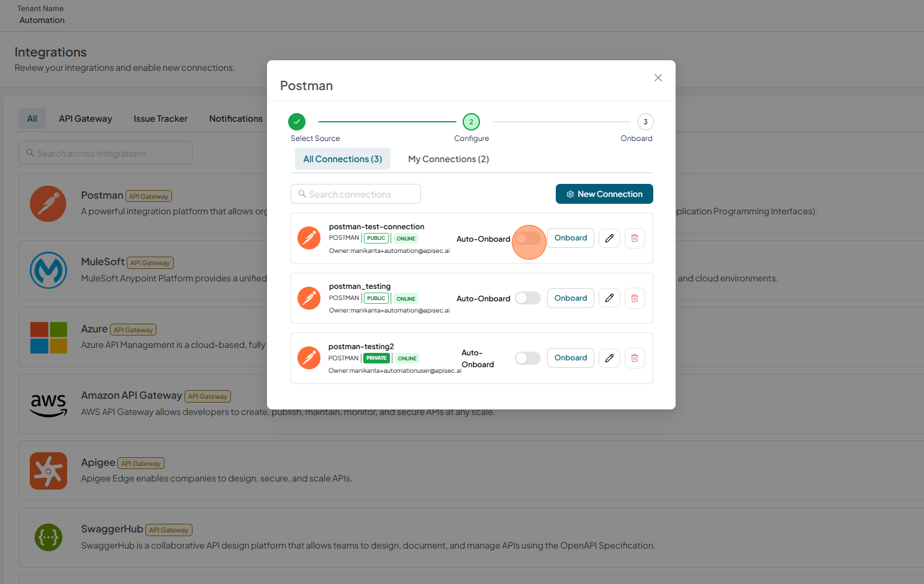Onboard the postman_testing connection
Viewport: 924px width, 584px height.
point(571,298)
